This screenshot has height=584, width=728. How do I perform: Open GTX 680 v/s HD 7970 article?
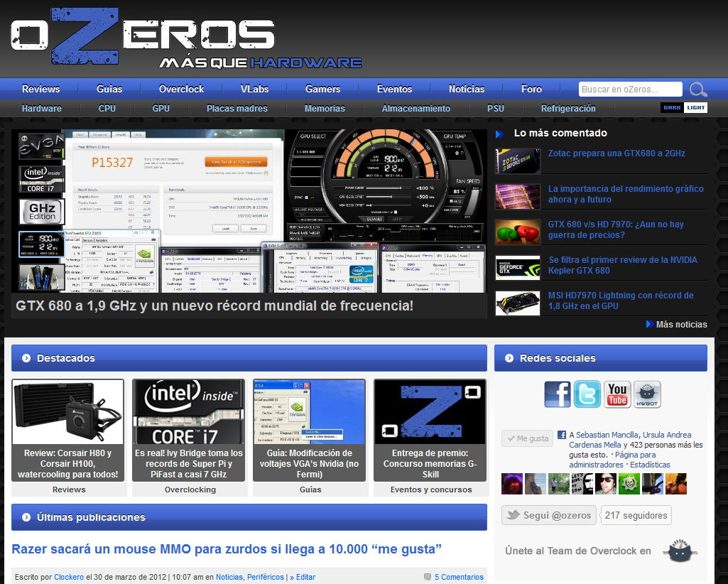(x=616, y=229)
